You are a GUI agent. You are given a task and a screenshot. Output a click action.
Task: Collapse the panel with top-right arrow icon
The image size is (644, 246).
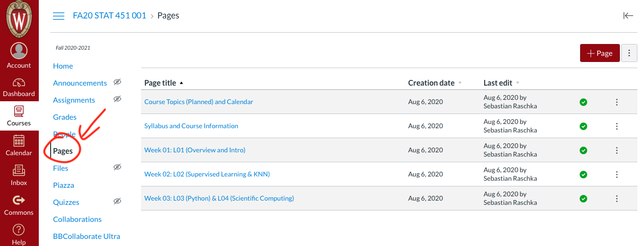pos(628,16)
